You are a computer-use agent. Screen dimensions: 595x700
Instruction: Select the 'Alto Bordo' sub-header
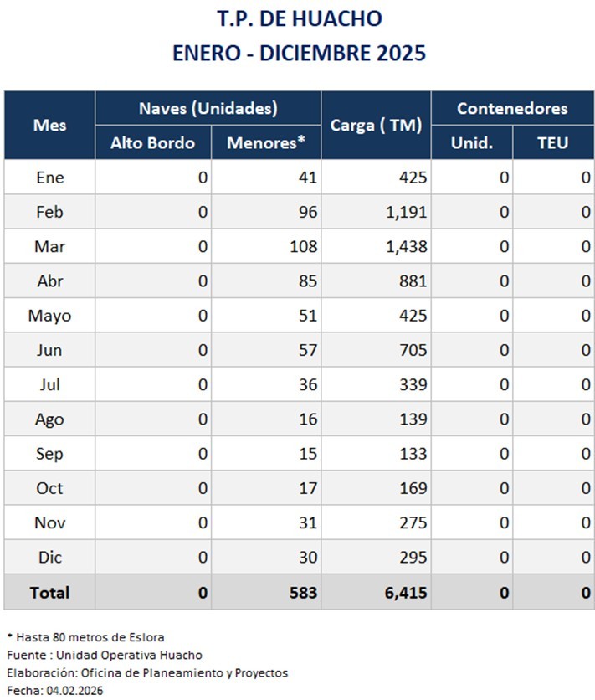[x=152, y=143]
